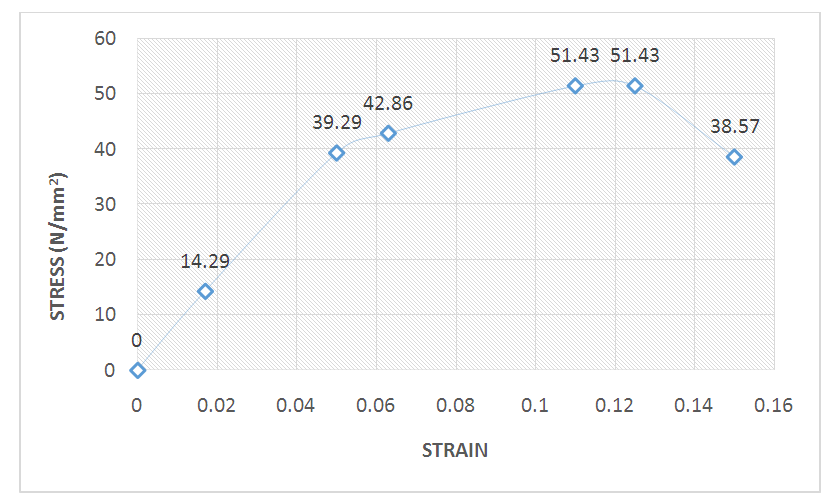Click the 0.02 strain axis tick label
Image resolution: width=839 pixels, height=503 pixels.
click(217, 405)
